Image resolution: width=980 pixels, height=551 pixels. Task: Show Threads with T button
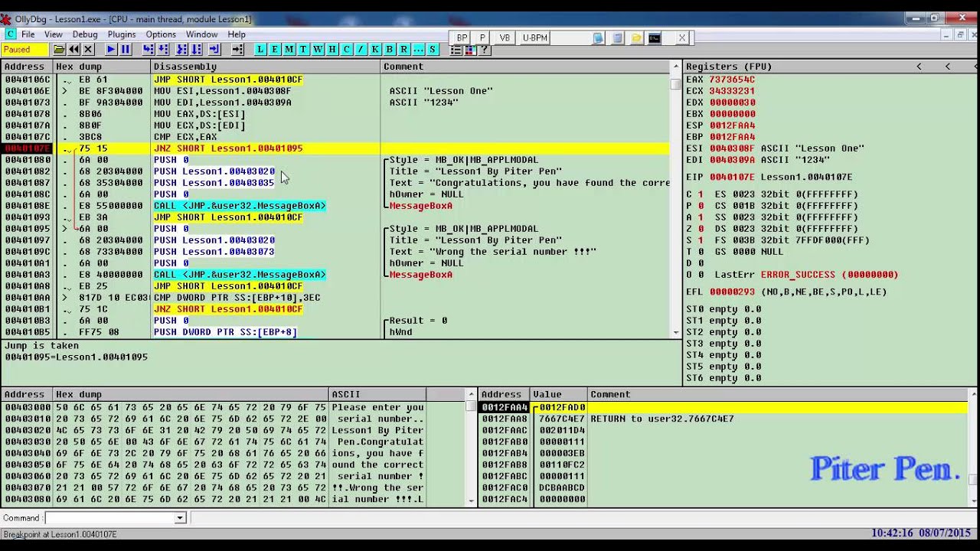pos(303,49)
